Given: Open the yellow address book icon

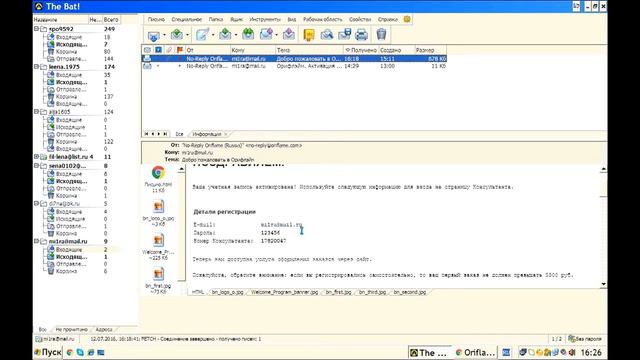Looking at the screenshot, I should click(309, 35).
